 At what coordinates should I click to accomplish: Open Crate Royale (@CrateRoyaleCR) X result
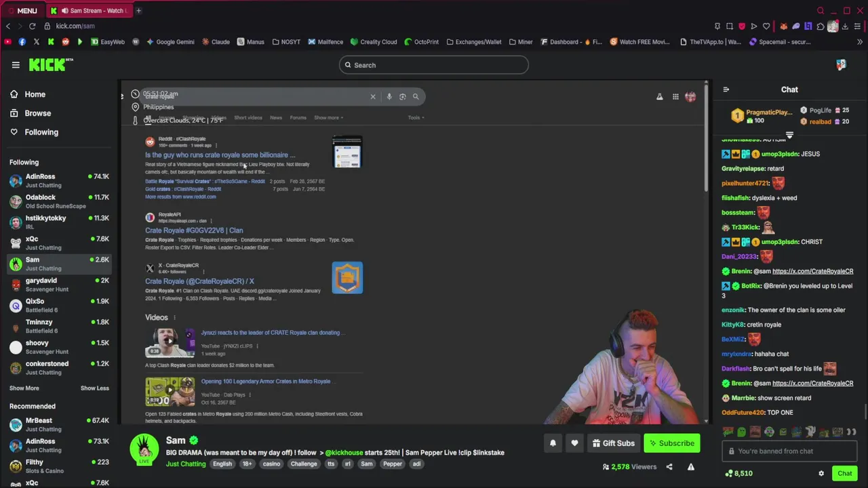[199, 281]
